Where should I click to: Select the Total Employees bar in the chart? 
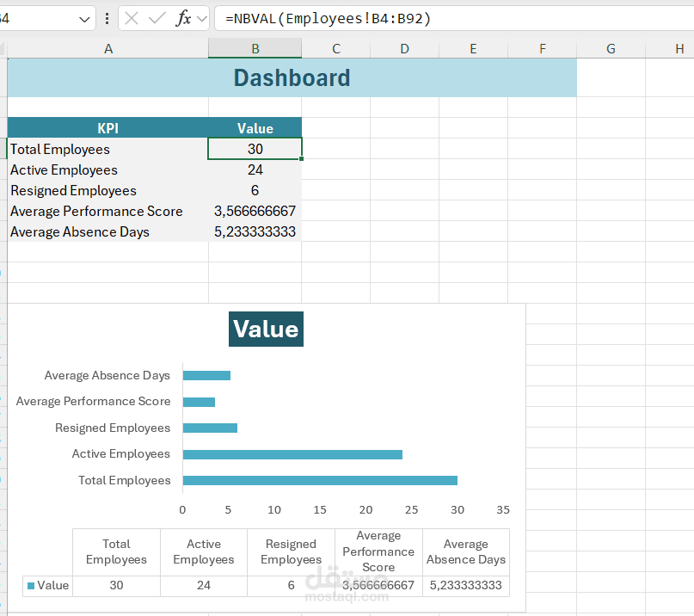(318, 480)
